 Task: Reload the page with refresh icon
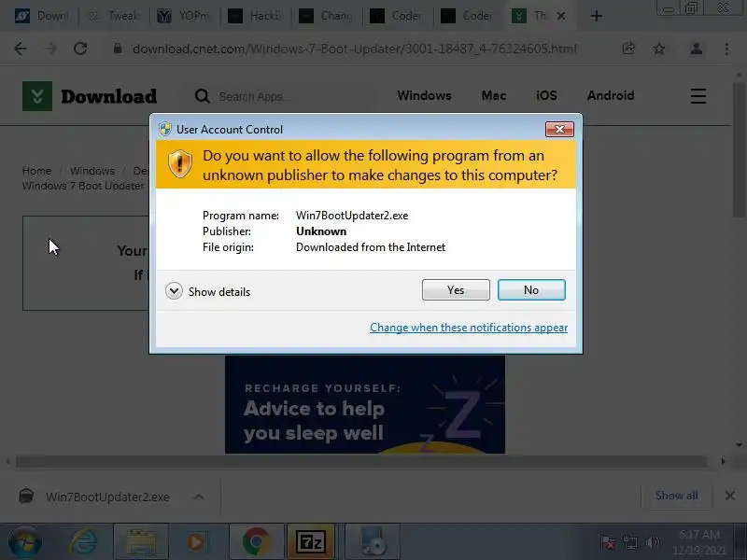click(x=80, y=49)
